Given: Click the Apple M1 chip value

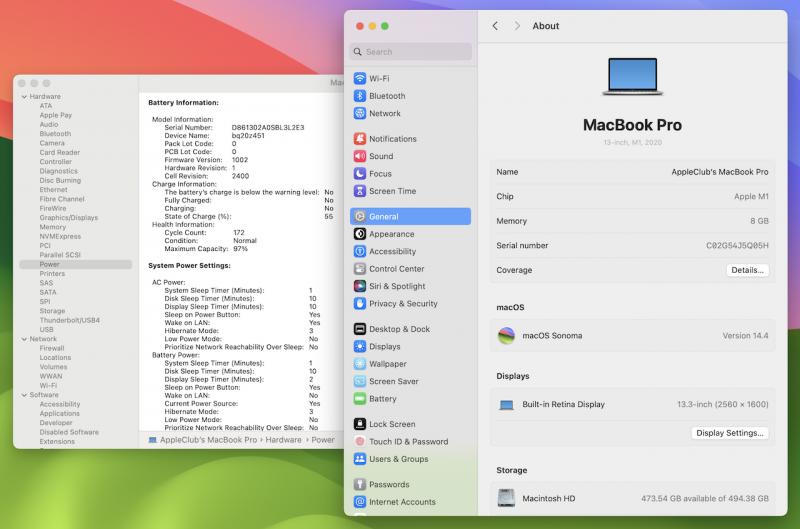Looking at the screenshot, I should tap(751, 196).
